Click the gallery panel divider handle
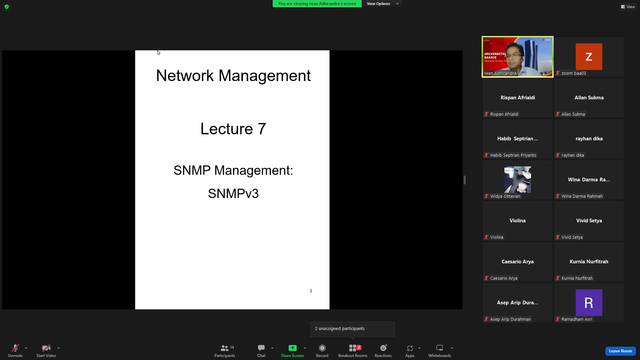Screen dimensions: 640x360 click(x=464, y=180)
